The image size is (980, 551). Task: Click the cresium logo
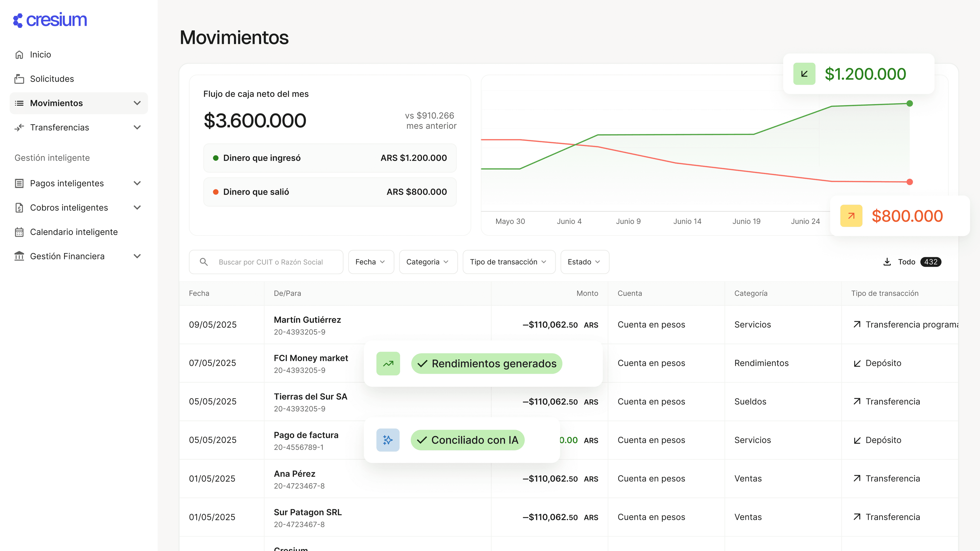50,20
